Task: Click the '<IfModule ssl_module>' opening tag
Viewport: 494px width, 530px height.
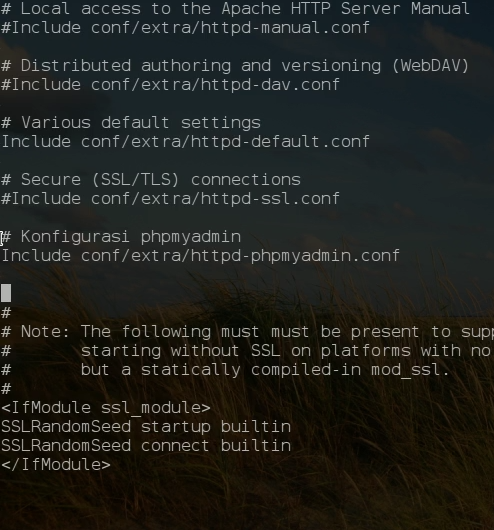Action: point(106,408)
